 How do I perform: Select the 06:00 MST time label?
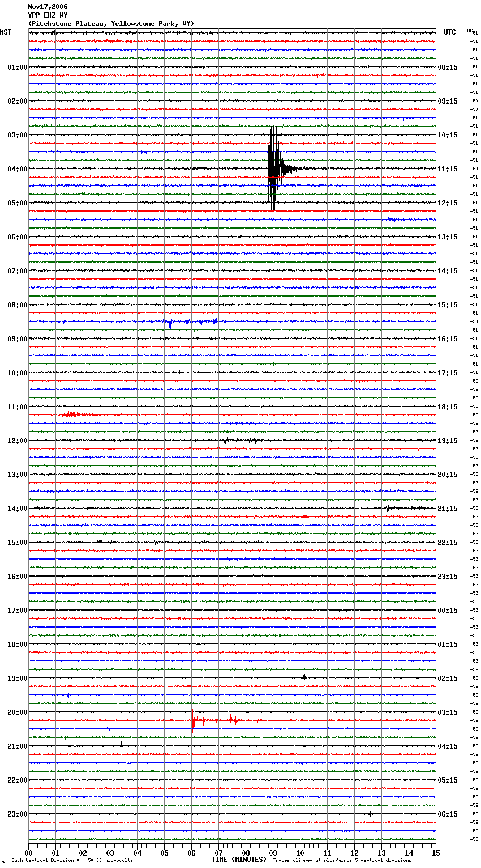tap(17, 237)
